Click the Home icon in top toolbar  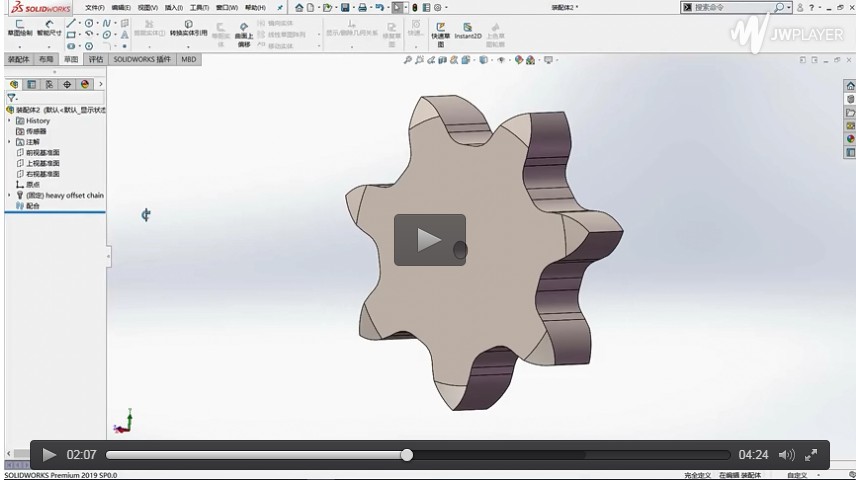[298, 7]
